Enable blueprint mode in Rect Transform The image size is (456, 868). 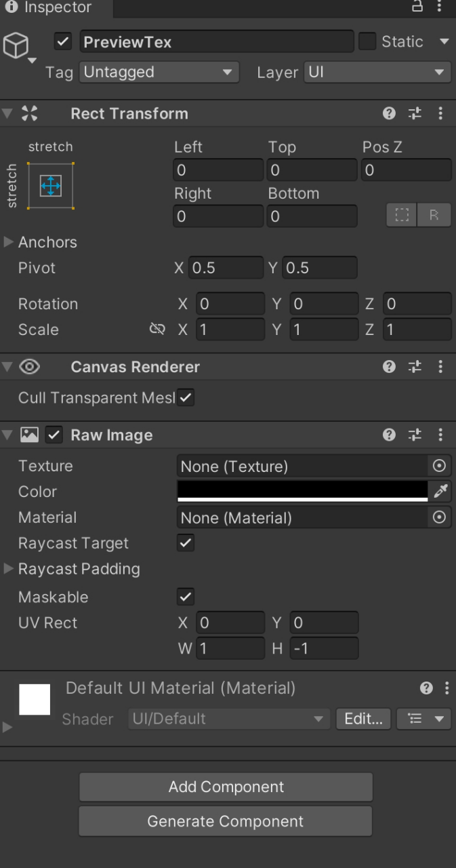[402, 215]
